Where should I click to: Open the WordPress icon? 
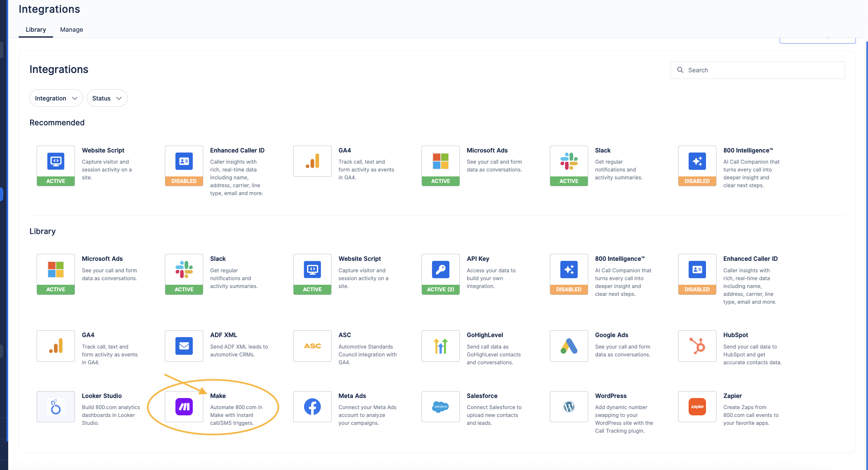pos(569,407)
